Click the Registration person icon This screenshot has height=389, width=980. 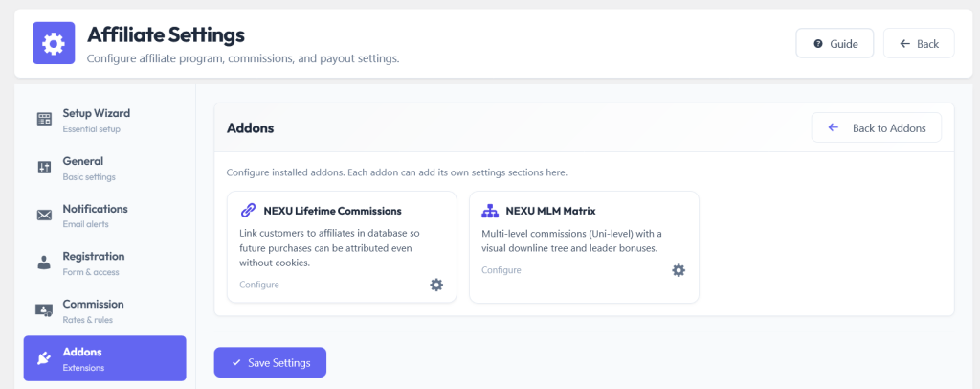click(x=44, y=263)
